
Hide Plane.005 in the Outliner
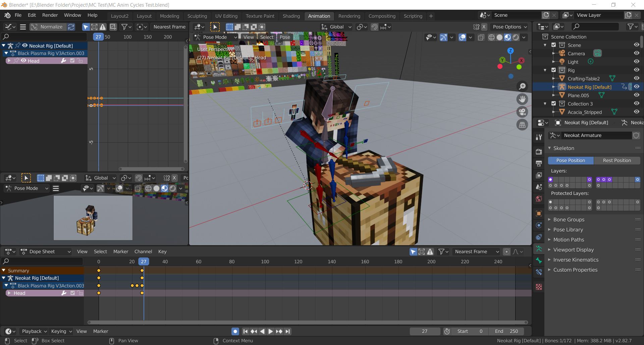tap(637, 95)
